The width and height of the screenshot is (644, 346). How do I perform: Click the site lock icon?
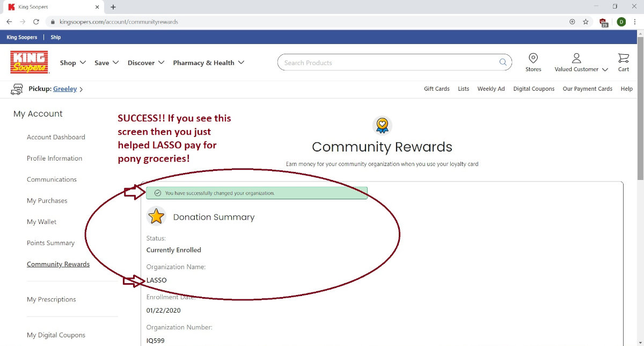point(53,22)
